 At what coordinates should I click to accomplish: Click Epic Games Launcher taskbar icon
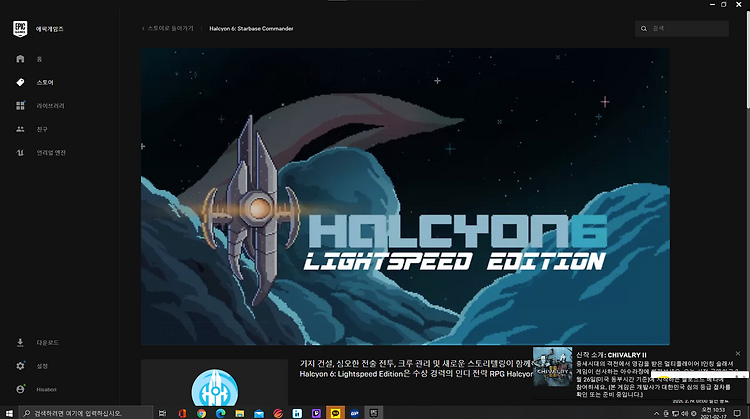point(374,413)
